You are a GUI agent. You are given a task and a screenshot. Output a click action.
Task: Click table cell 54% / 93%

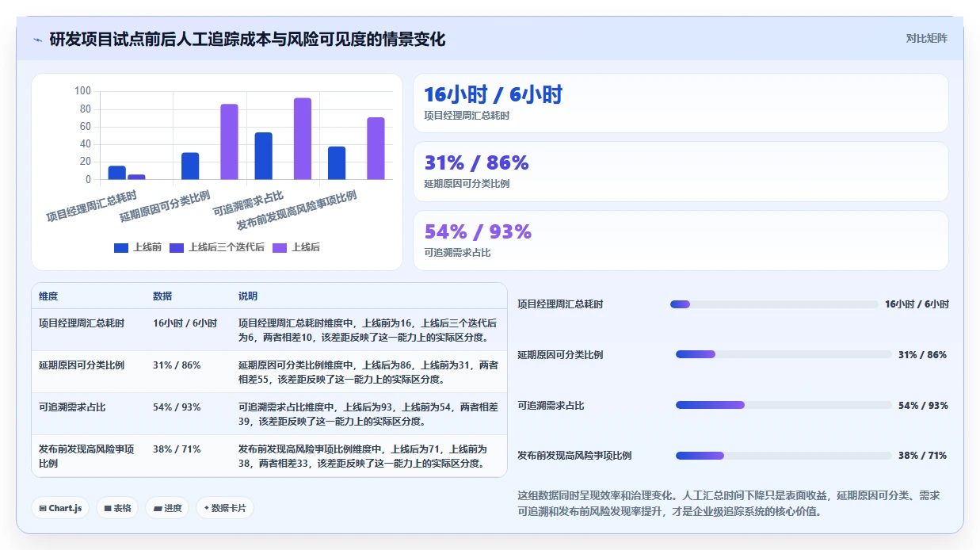coord(177,407)
